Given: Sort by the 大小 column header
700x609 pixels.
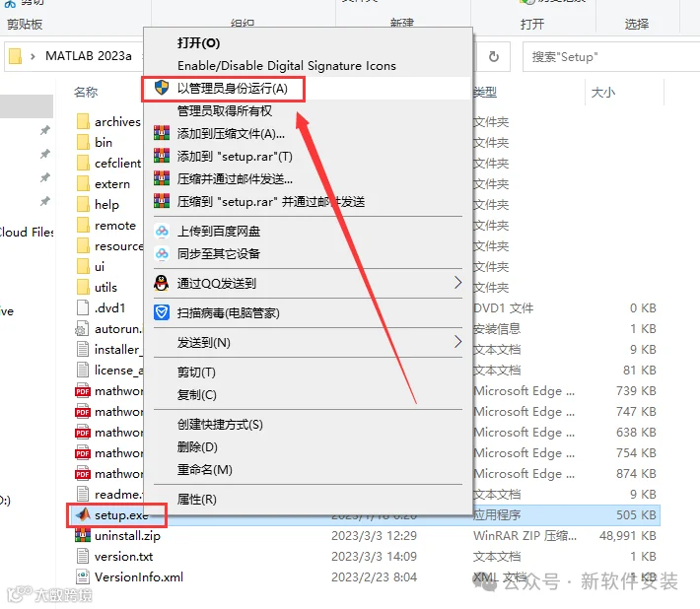Looking at the screenshot, I should (602, 93).
